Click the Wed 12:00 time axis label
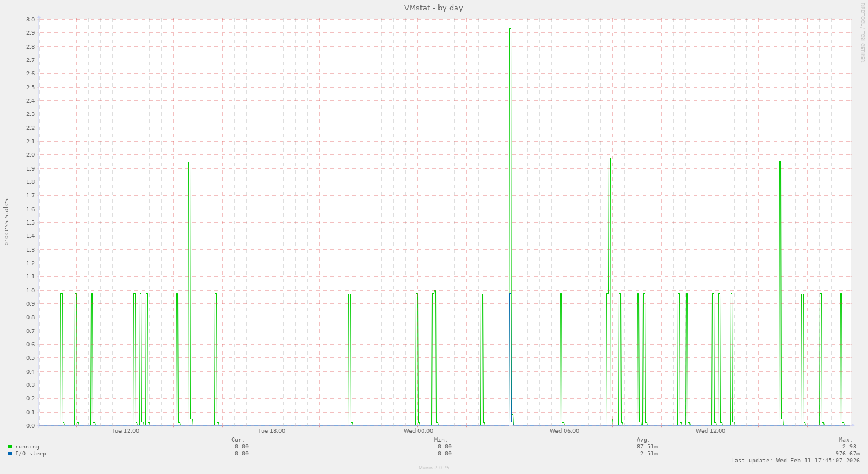This screenshot has height=474, width=868. 710,431
